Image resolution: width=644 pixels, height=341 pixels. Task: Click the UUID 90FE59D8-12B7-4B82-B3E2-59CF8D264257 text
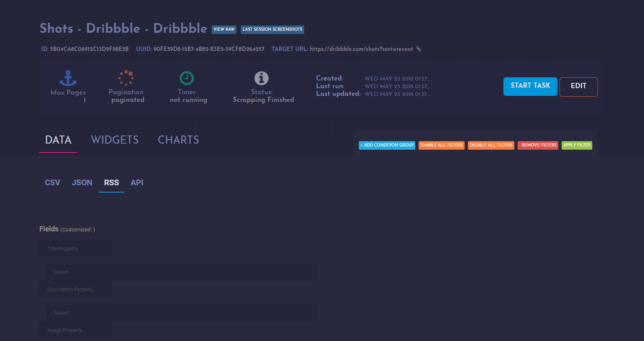point(209,49)
